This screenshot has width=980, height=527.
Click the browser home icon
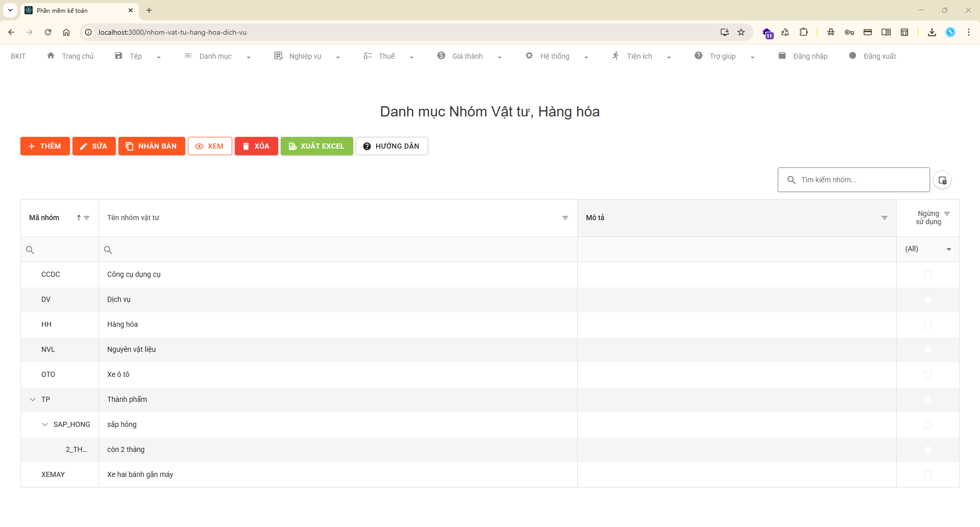[x=66, y=32]
